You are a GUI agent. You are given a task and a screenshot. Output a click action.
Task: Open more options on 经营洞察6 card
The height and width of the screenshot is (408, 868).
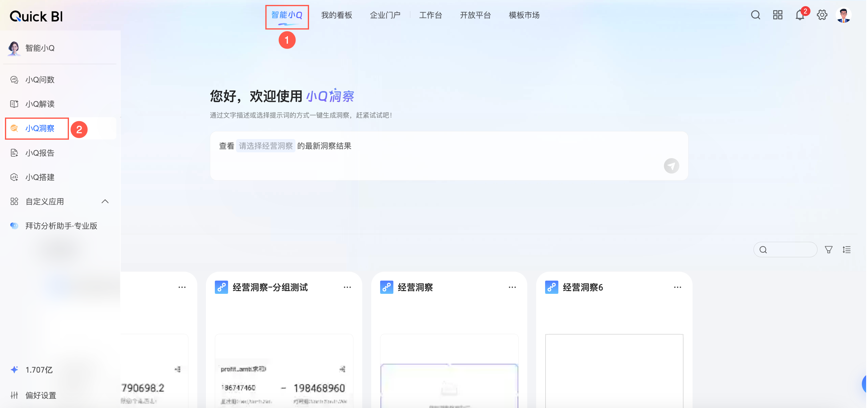pos(677,287)
